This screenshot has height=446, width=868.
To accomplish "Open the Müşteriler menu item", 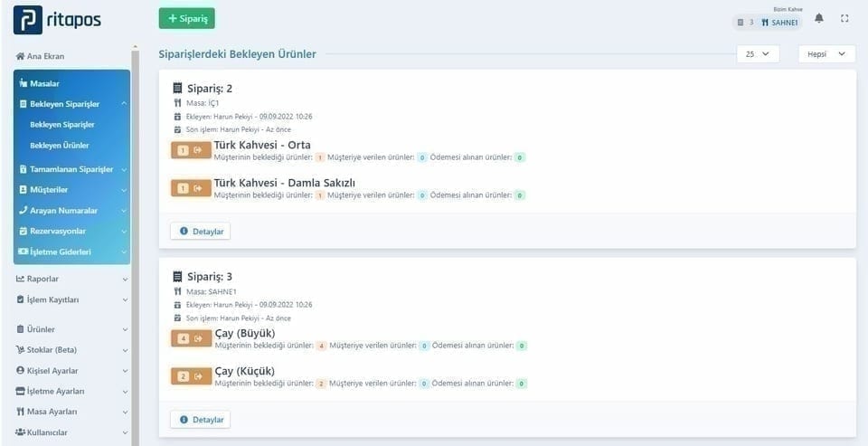I will (72, 190).
